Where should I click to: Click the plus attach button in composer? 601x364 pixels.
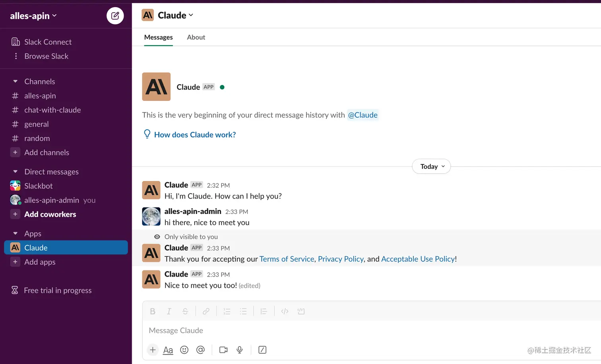[153, 350]
